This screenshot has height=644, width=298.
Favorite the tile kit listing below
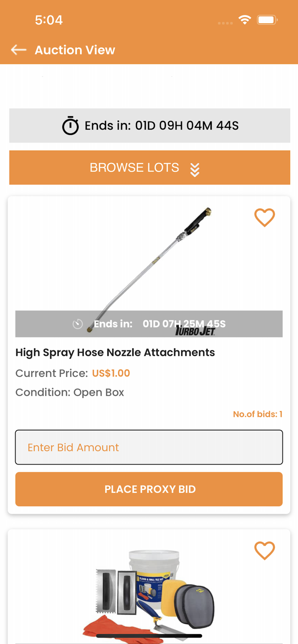265,551
